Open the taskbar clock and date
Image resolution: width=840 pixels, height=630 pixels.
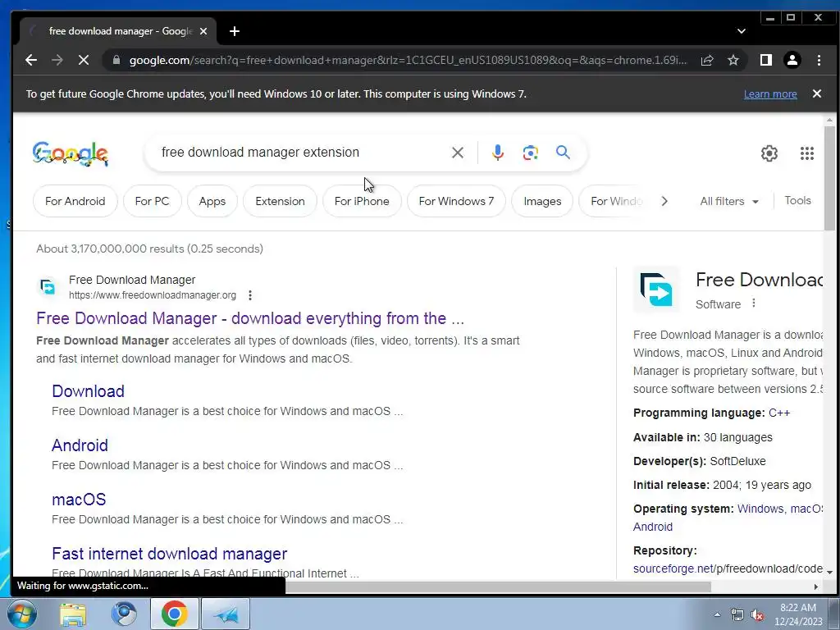797,614
